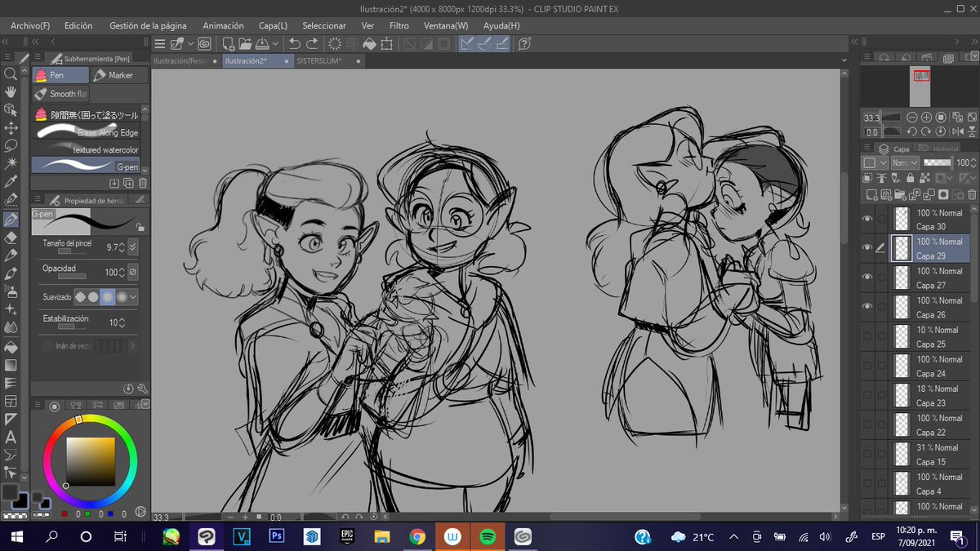Viewport: 980px width, 551px height.
Task: Select the Zoom magnifier tool
Action: point(11,74)
